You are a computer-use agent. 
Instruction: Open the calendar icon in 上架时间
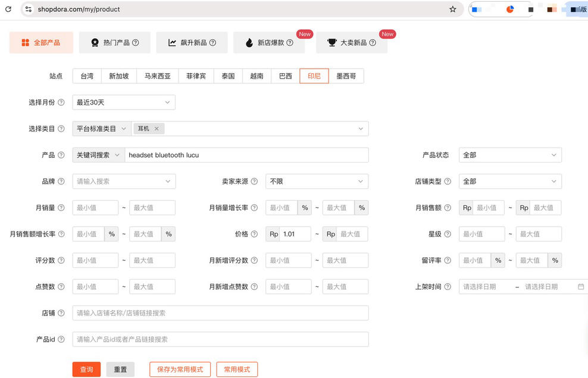(580, 286)
